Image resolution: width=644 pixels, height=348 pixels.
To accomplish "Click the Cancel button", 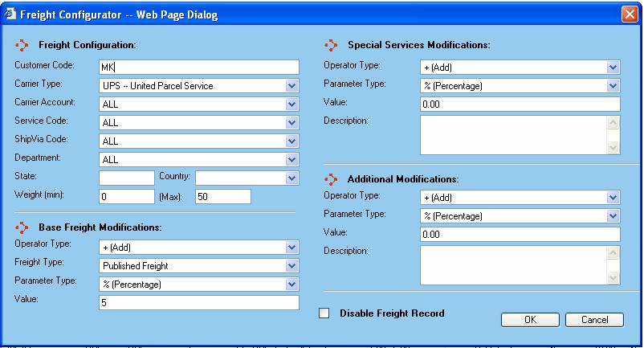I will coord(593,320).
